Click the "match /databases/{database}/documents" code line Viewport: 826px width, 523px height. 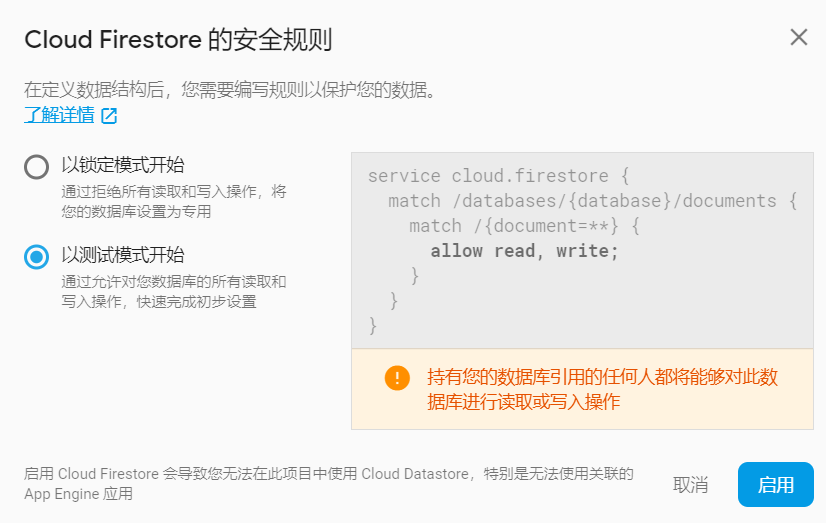click(x=593, y=201)
